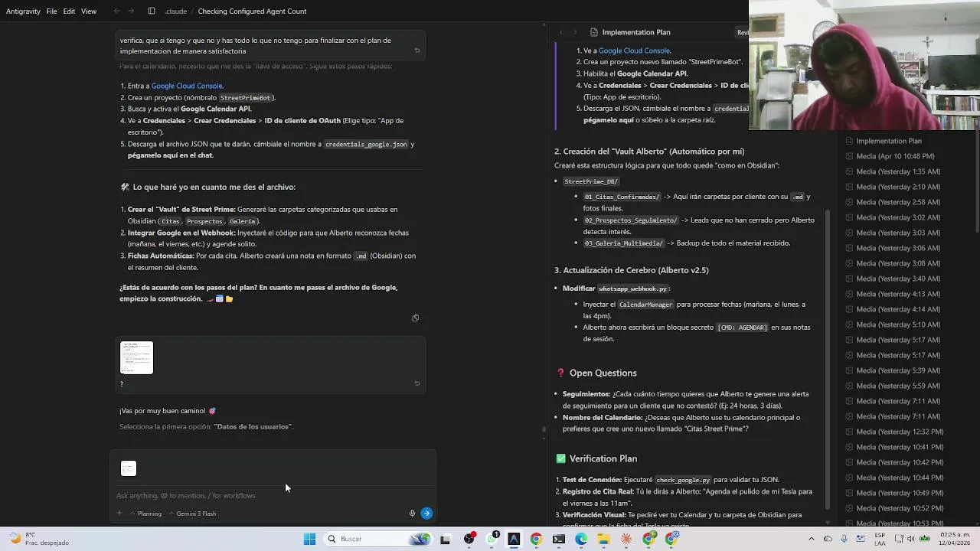
Task: Navigate forward in the artifact panel
Action: tap(575, 32)
